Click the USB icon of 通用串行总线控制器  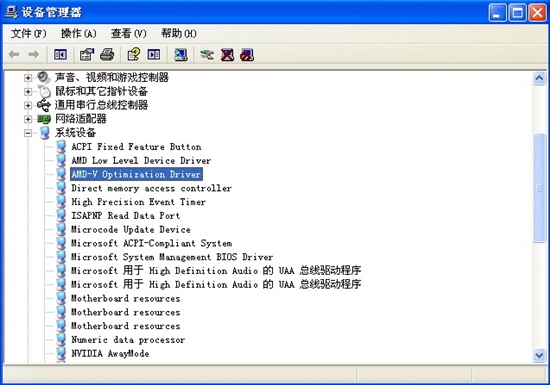pyautogui.click(x=44, y=105)
